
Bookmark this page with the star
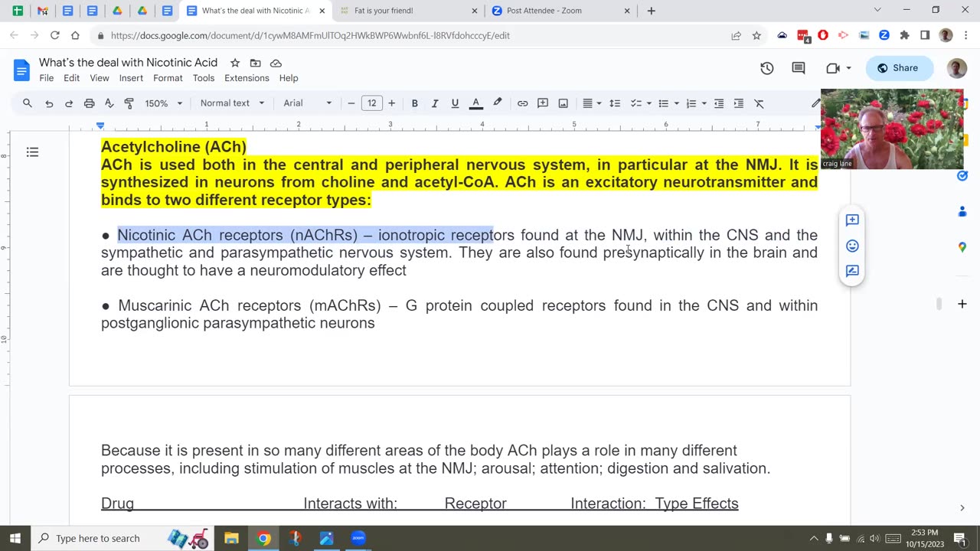click(756, 35)
